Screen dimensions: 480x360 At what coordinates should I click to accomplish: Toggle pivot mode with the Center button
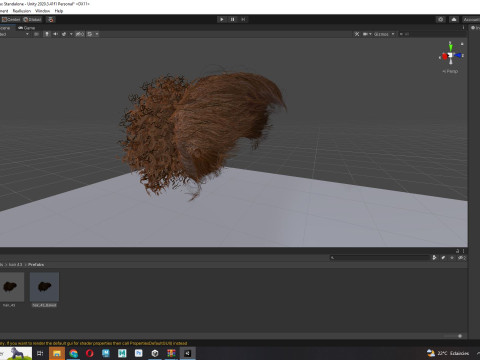[x=11, y=19]
